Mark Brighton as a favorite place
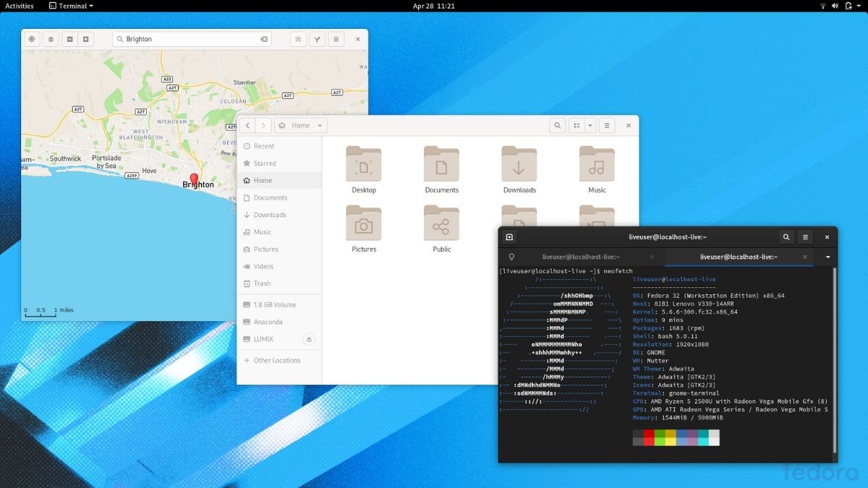Image resolution: width=868 pixels, height=488 pixels. point(298,39)
